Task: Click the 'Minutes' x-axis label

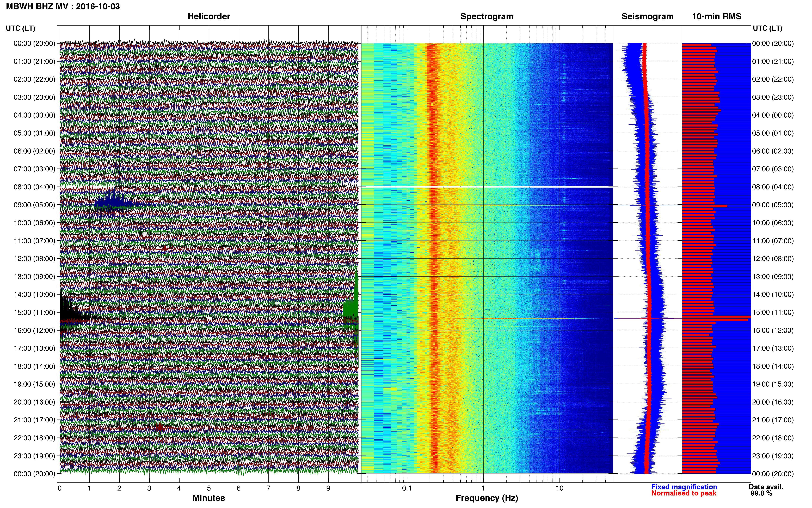Action: (x=209, y=498)
